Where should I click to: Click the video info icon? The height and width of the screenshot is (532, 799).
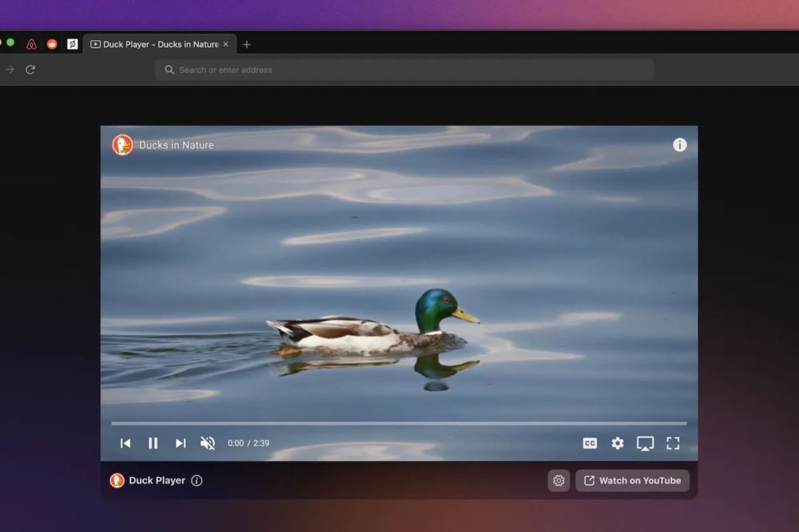click(x=680, y=145)
